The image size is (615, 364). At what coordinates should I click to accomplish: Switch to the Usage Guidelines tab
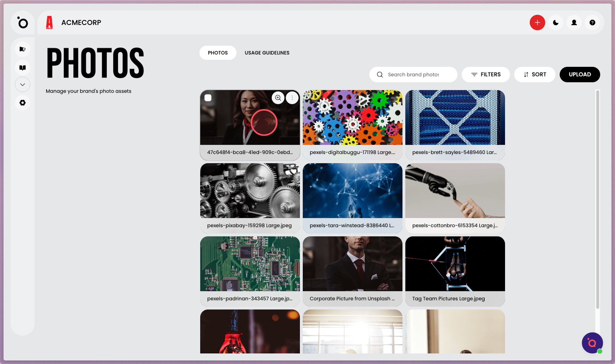[x=267, y=53]
